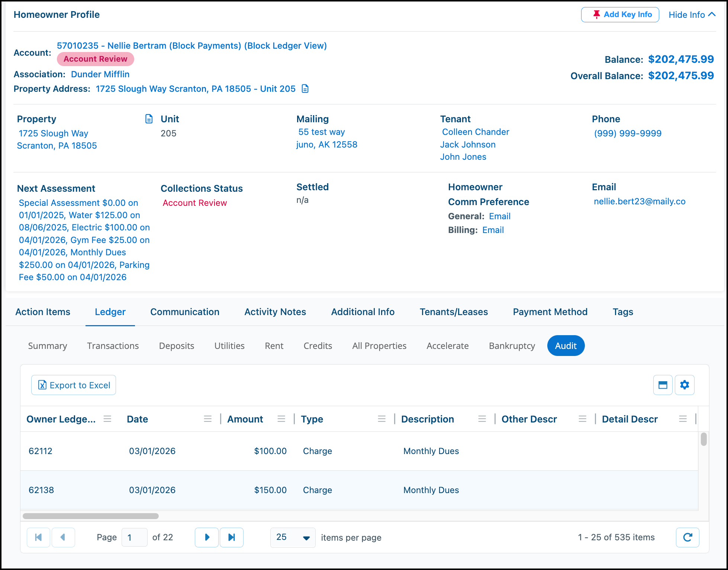Image resolution: width=728 pixels, height=570 pixels.
Task: Go to the next page arrow
Action: [207, 537]
